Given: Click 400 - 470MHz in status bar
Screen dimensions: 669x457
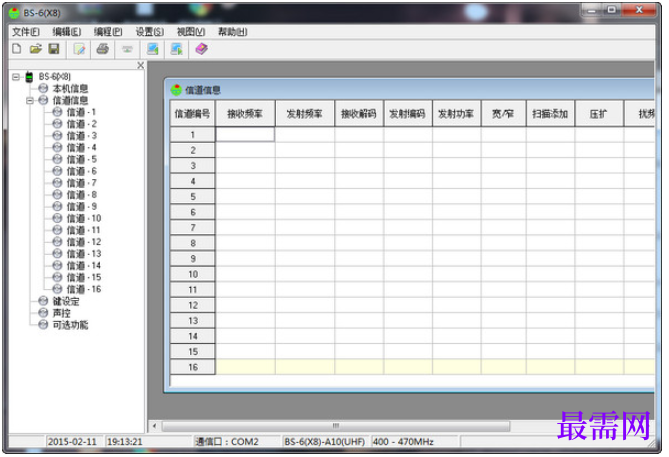Looking at the screenshot, I should tap(403, 442).
